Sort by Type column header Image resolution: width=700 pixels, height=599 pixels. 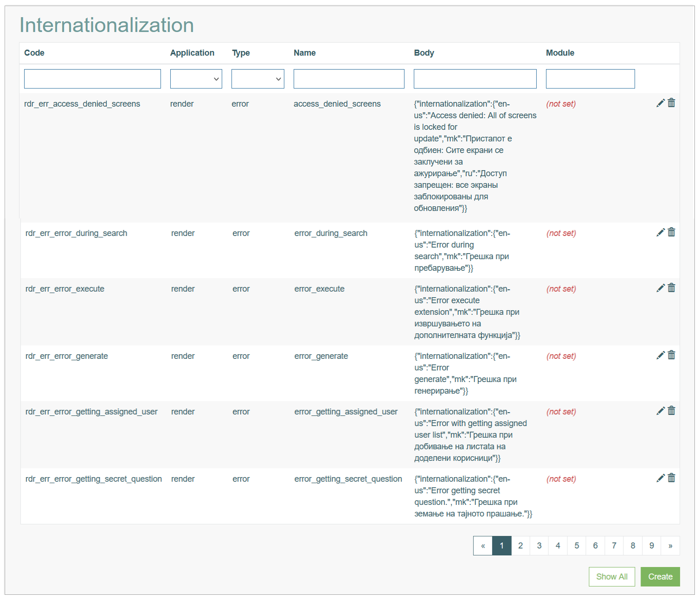pyautogui.click(x=241, y=53)
